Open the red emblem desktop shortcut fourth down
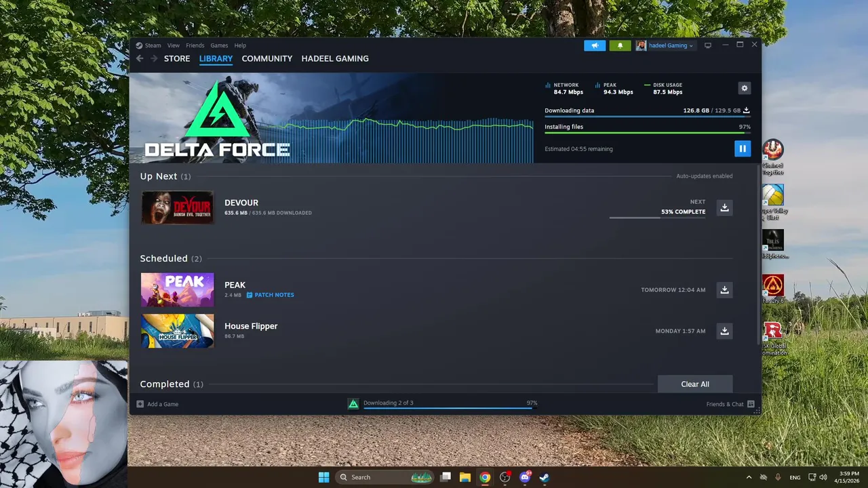This screenshot has height=488, width=868. click(773, 289)
